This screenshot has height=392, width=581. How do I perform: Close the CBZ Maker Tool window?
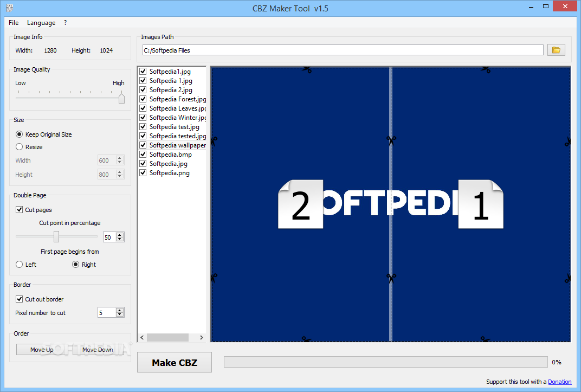(x=565, y=6)
